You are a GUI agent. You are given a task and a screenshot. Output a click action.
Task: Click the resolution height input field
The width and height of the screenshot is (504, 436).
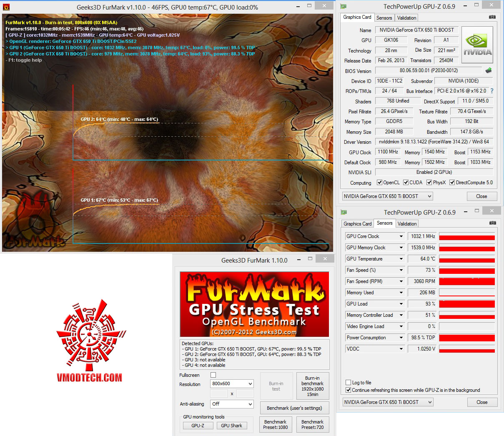[x=245, y=393]
